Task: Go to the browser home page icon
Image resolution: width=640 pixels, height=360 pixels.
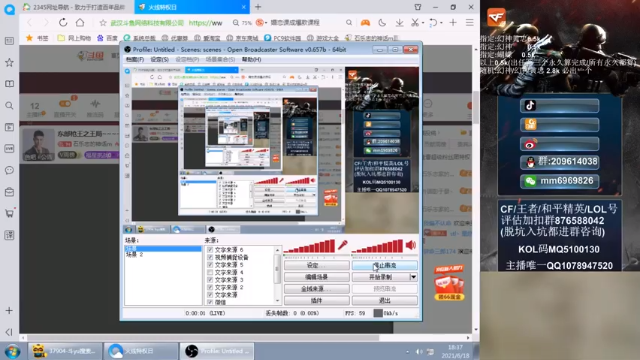Action: click(80, 22)
